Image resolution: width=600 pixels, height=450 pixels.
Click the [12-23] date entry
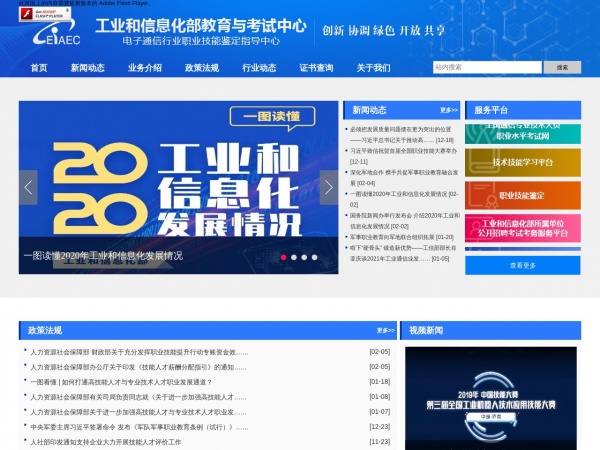click(x=380, y=427)
